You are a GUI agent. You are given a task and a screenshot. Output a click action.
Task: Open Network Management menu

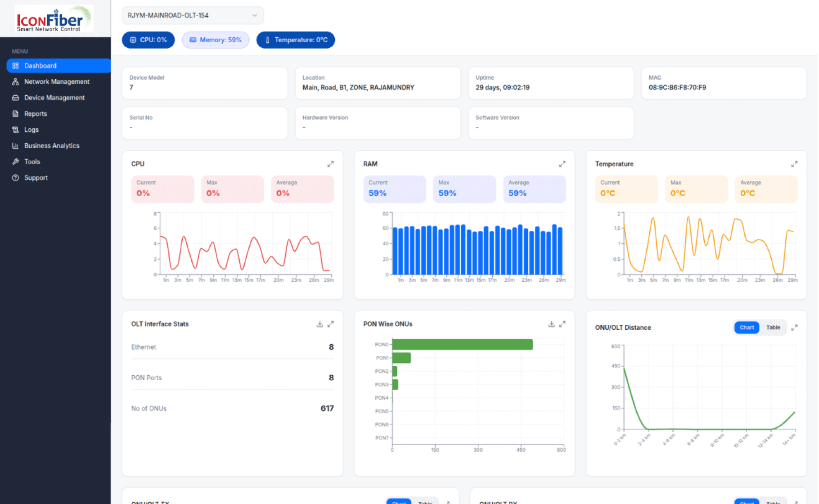(x=57, y=81)
